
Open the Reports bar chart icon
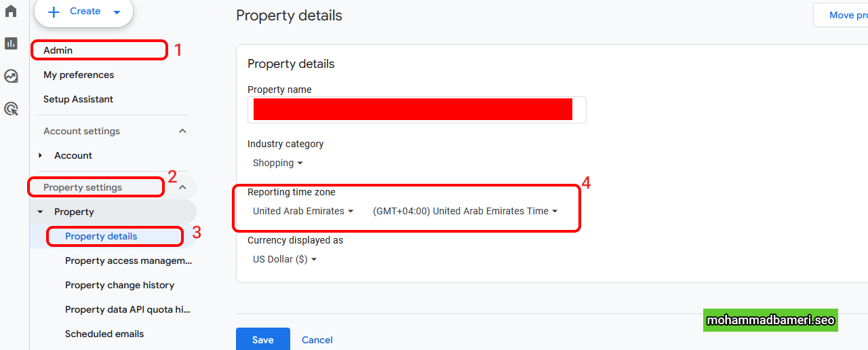[x=11, y=43]
